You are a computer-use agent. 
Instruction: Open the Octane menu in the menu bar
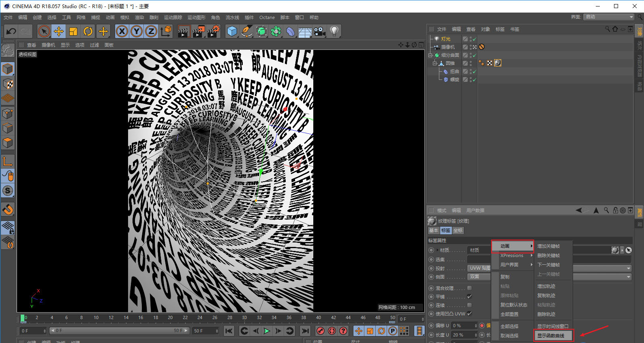coord(267,17)
